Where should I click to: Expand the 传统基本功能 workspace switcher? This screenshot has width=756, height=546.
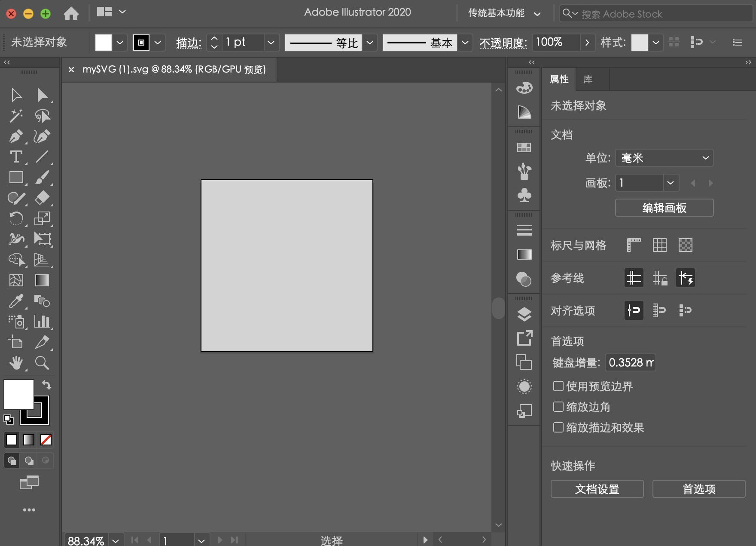pyautogui.click(x=504, y=13)
